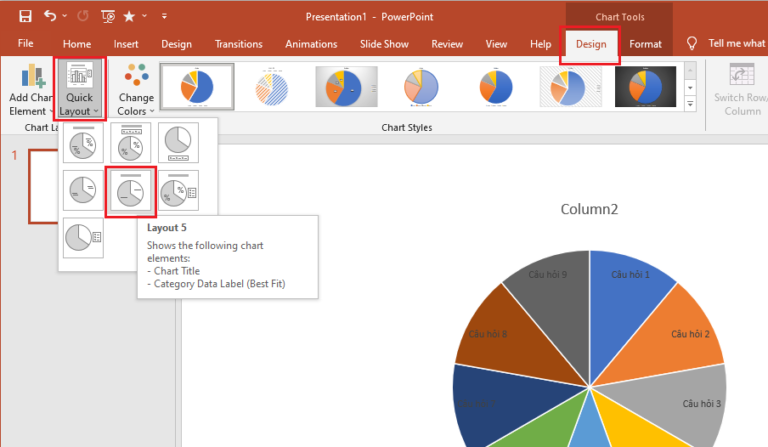Open the Slide Show tab

tap(384, 44)
